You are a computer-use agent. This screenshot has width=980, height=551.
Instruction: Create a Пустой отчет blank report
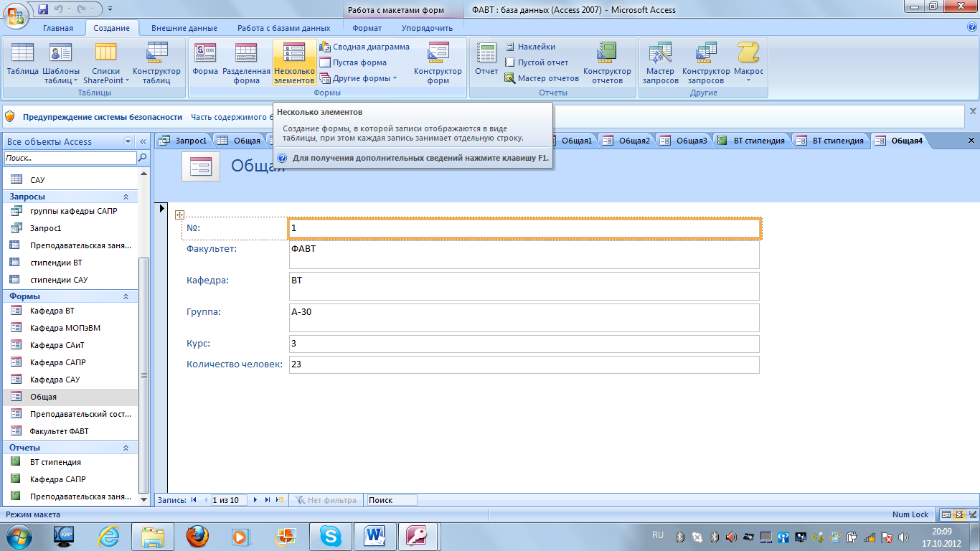[536, 62]
